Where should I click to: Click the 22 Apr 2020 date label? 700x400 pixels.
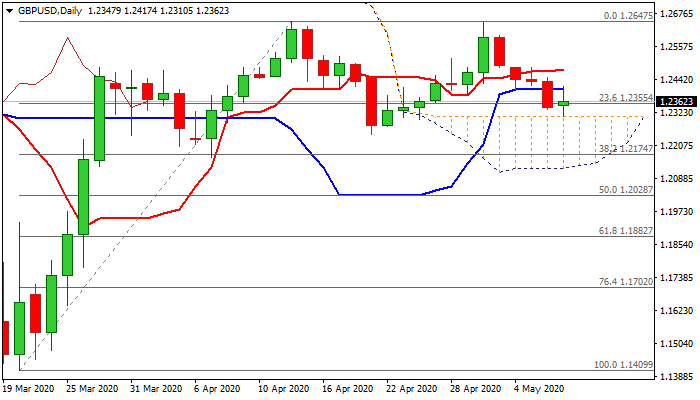pos(412,389)
